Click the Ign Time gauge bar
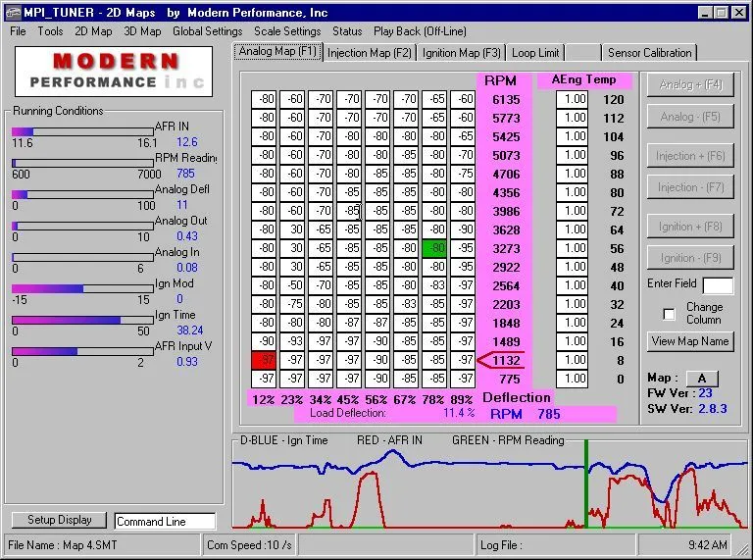This screenshot has height=560, width=753. (82, 320)
